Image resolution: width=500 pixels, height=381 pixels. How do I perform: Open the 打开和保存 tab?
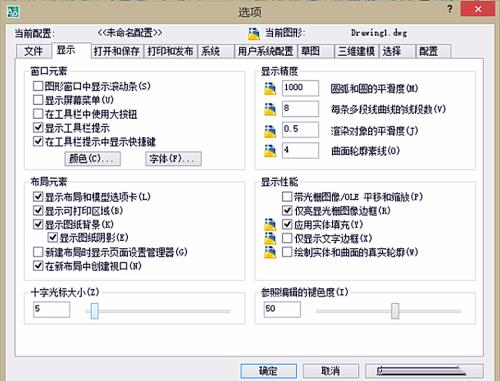pyautogui.click(x=117, y=51)
